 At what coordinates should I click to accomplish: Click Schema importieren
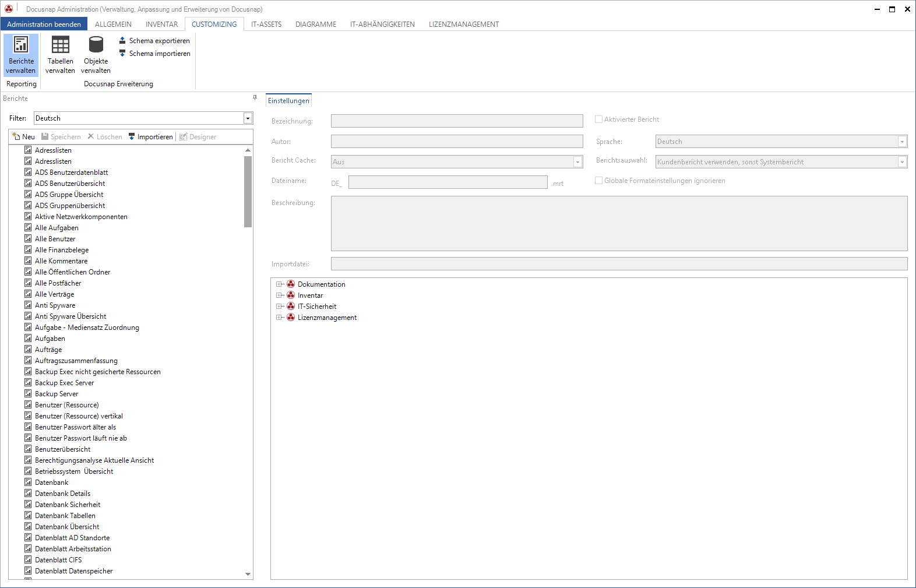[154, 54]
